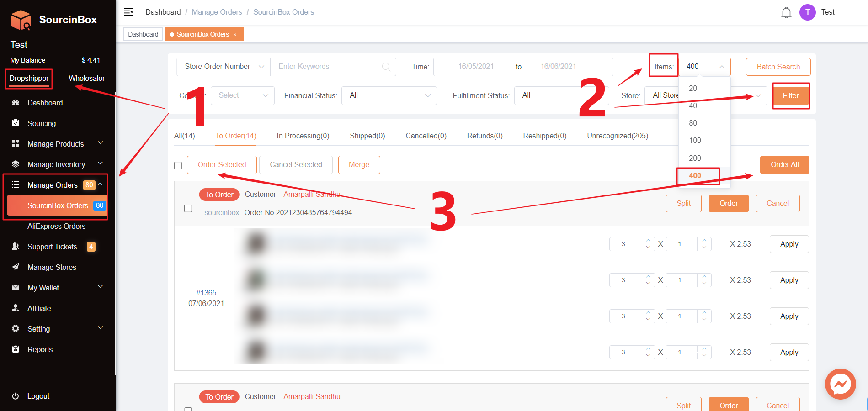Click the Affiliate user icon
Viewport: 868px width, 411px height.
16,308
